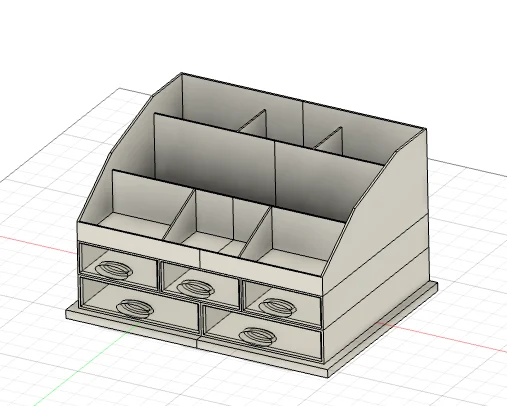Select the oval handle on upper-left drawer
Image resolution: width=507 pixels, height=406 pixels.
point(113,270)
